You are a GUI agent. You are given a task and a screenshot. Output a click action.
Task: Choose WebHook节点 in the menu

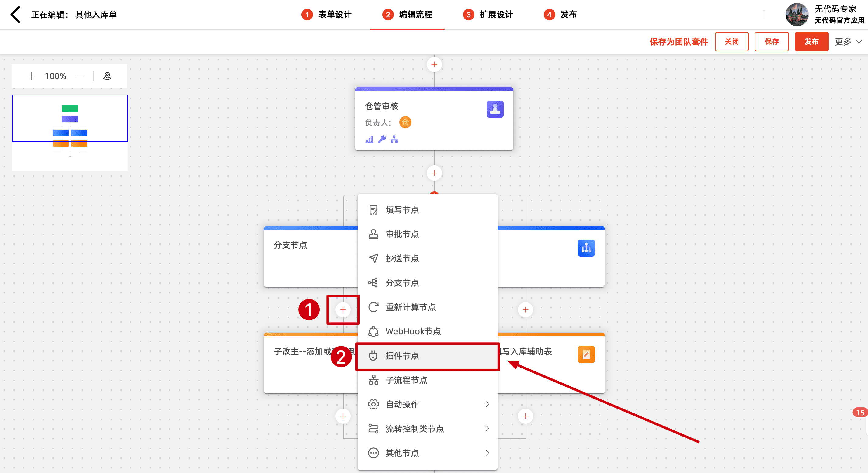(x=413, y=332)
